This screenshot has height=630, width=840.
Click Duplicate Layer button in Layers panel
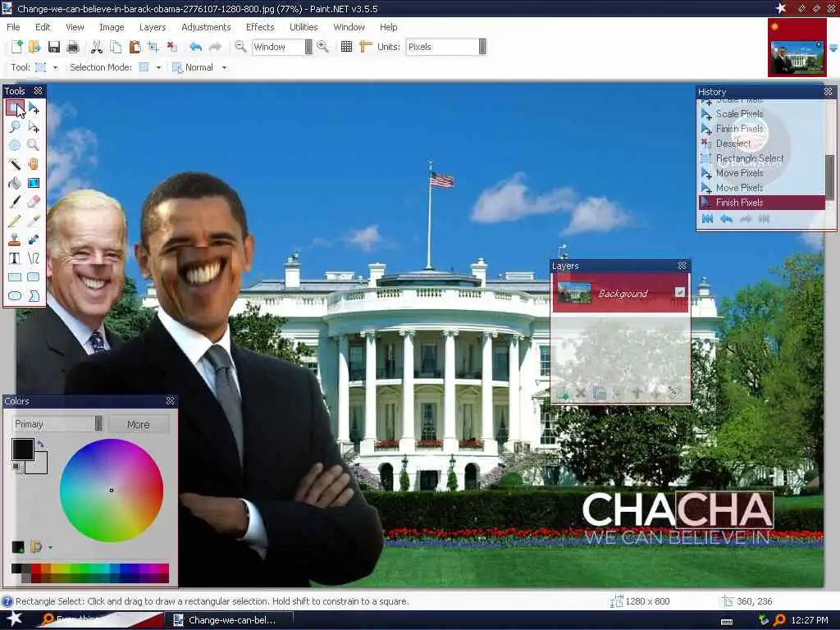pos(600,394)
